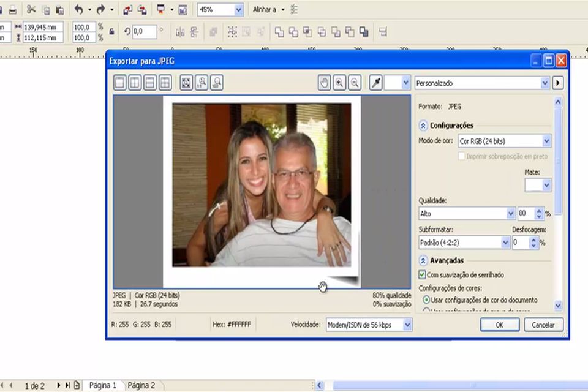Click the object width 139,945 mm field
Image resolution: width=588 pixels, height=392 pixels.
point(43,27)
